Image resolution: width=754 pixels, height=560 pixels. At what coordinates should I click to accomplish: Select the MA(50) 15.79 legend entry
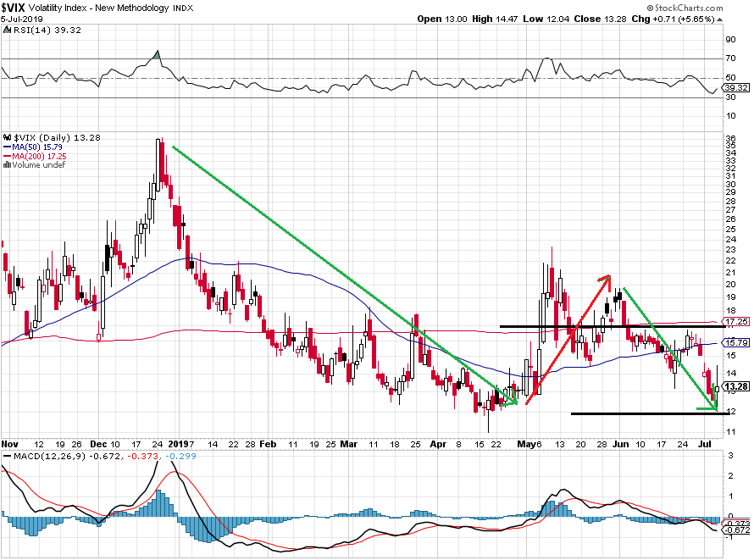31,147
